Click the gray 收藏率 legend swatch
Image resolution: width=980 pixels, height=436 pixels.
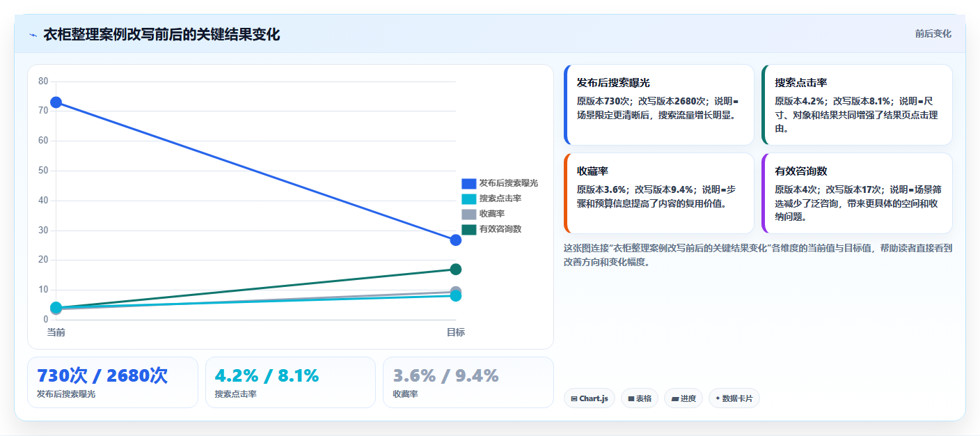click(469, 214)
